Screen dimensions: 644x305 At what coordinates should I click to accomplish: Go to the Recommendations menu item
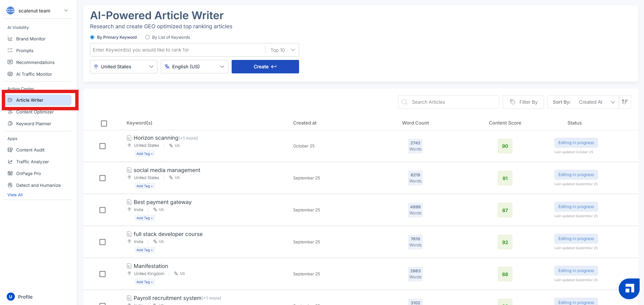[x=35, y=62]
